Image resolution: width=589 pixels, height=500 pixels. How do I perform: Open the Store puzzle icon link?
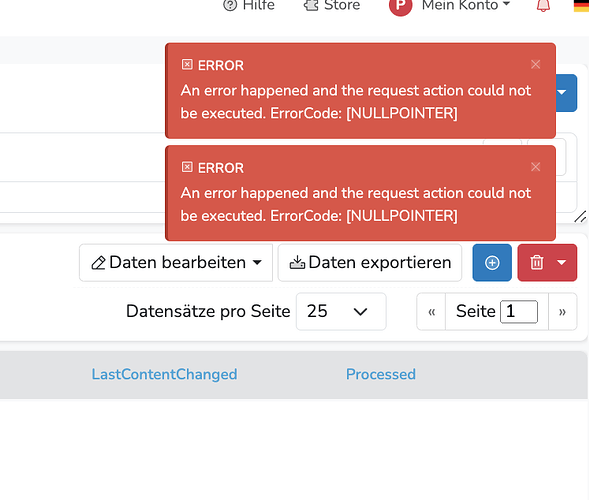332,5
